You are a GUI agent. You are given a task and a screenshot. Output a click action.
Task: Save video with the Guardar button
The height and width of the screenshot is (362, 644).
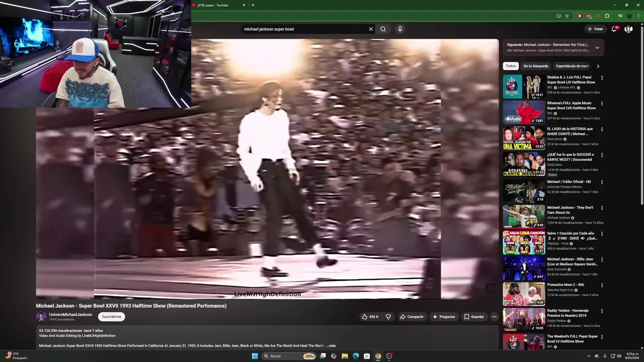coord(474,317)
